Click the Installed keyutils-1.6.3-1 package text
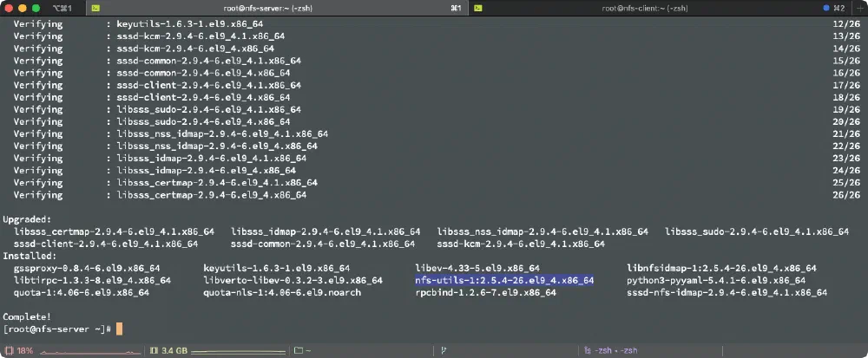 [276, 268]
